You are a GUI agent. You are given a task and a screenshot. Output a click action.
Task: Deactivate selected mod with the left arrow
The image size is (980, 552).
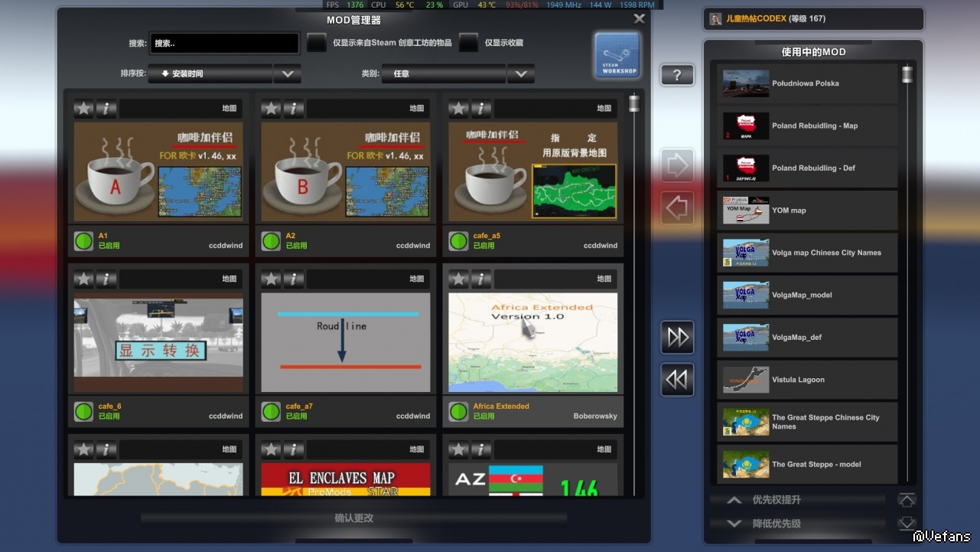point(678,207)
